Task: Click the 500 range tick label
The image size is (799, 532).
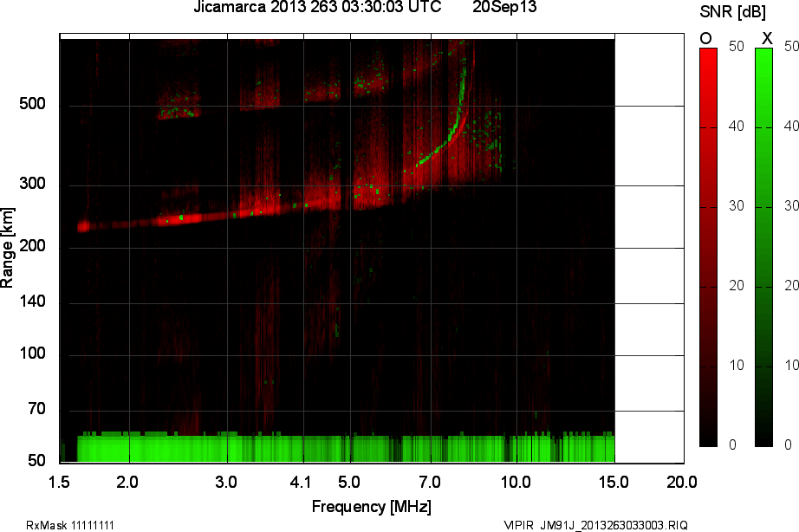Action: (33, 104)
